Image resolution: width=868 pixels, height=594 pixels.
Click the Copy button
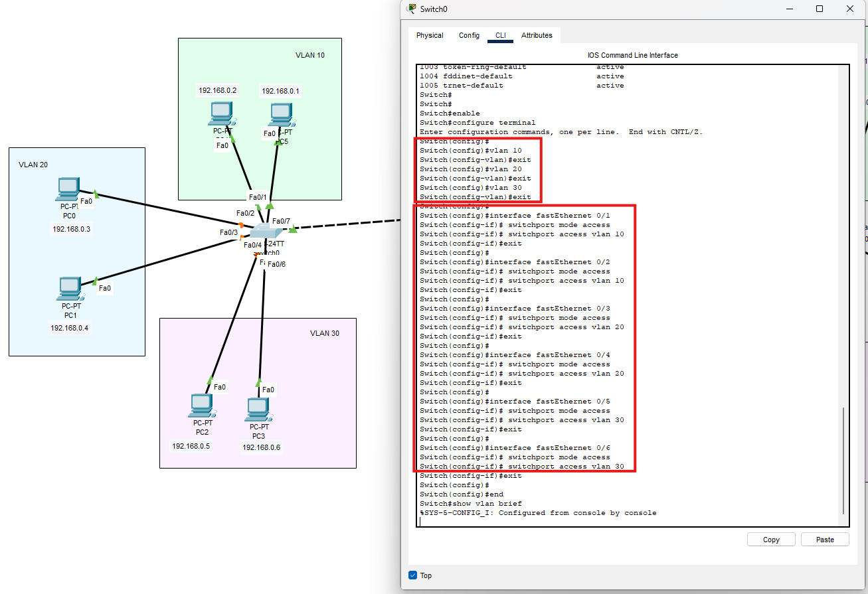pyautogui.click(x=771, y=540)
